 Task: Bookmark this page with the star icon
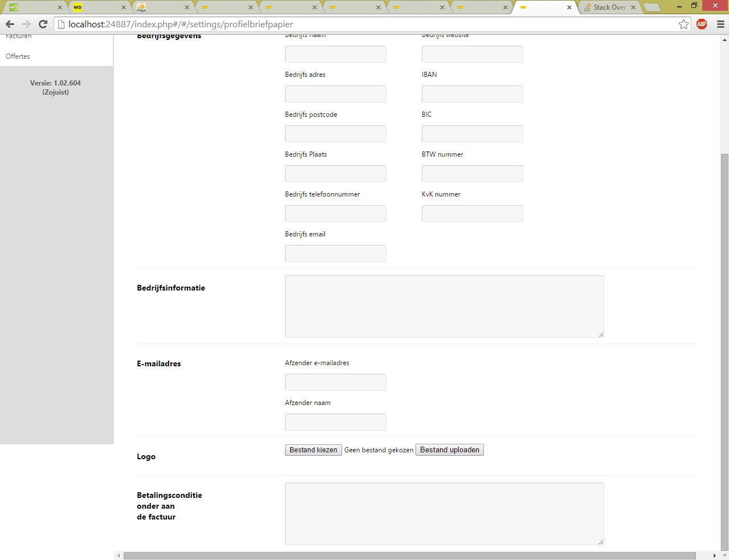(x=683, y=24)
